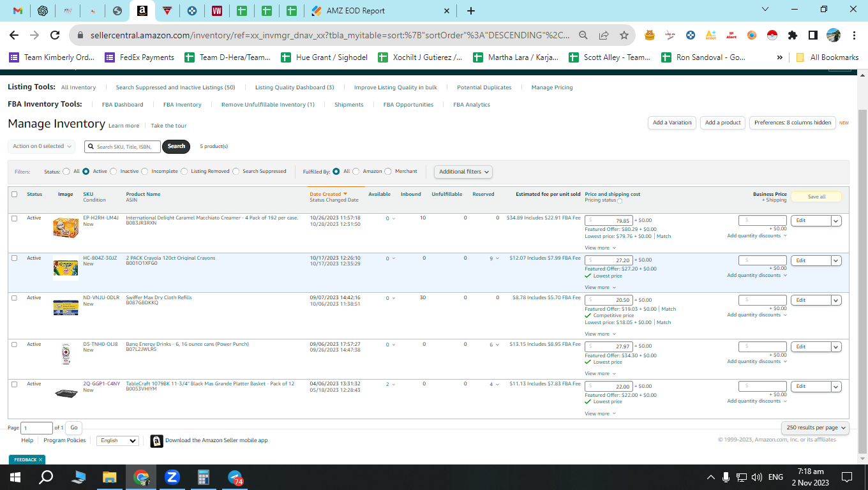Switch to the ChatGPT browser tab

coord(43,11)
